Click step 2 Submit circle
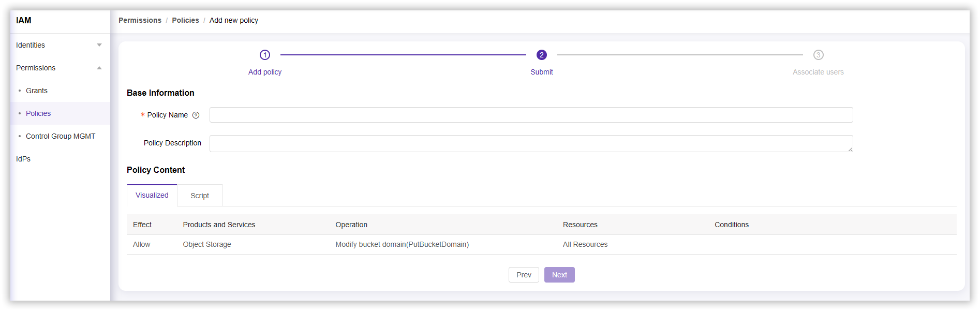This screenshot has width=980, height=311. point(541,55)
